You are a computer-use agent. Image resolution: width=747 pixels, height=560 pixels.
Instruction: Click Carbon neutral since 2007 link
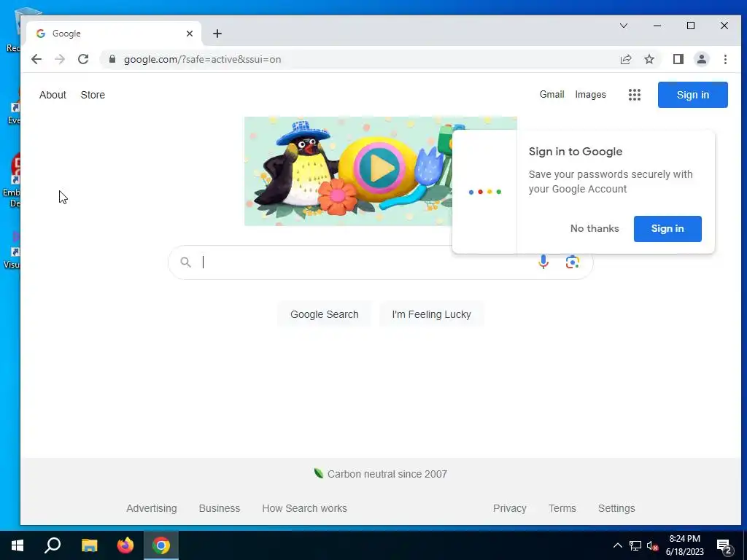(x=381, y=474)
